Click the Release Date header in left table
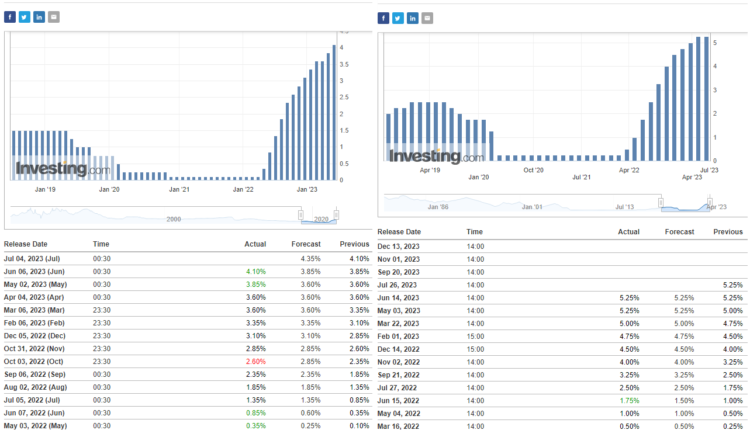This screenshot has height=430, width=750. [x=26, y=244]
